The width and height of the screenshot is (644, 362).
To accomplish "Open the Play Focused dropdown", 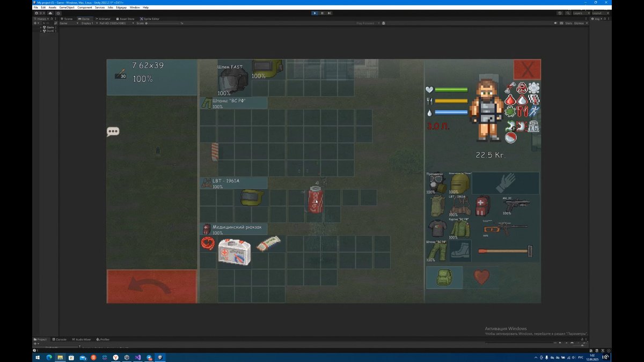I will point(368,23).
